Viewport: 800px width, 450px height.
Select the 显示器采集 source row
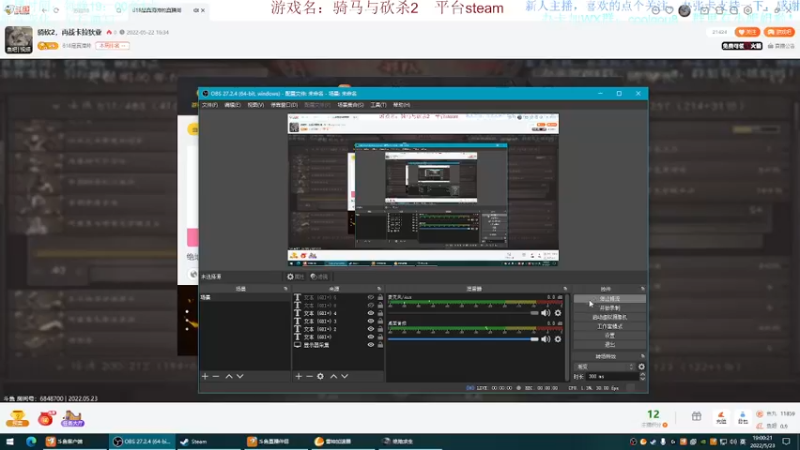coord(338,345)
